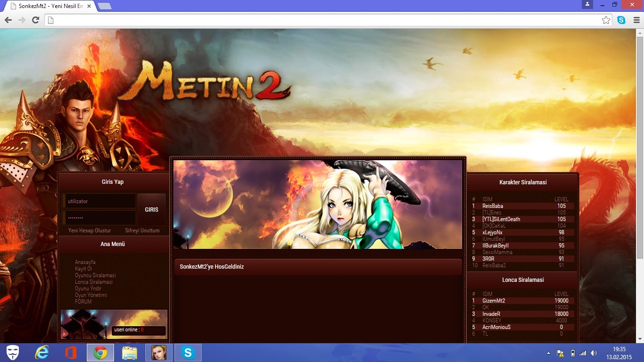Focus the password field in login box

tap(99, 218)
